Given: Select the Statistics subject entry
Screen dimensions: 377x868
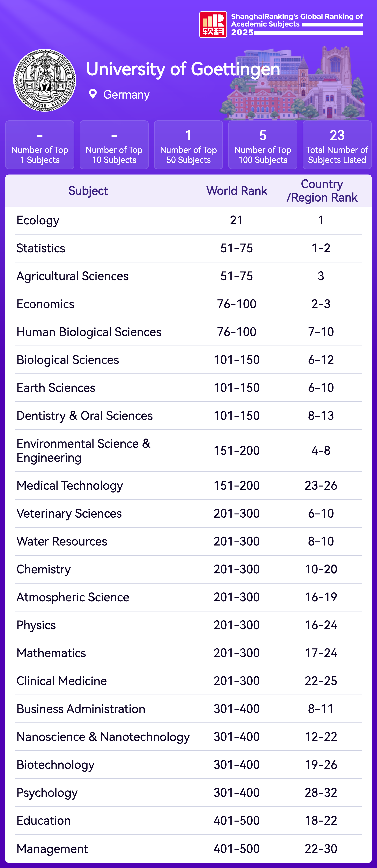Looking at the screenshot, I should point(41,248).
